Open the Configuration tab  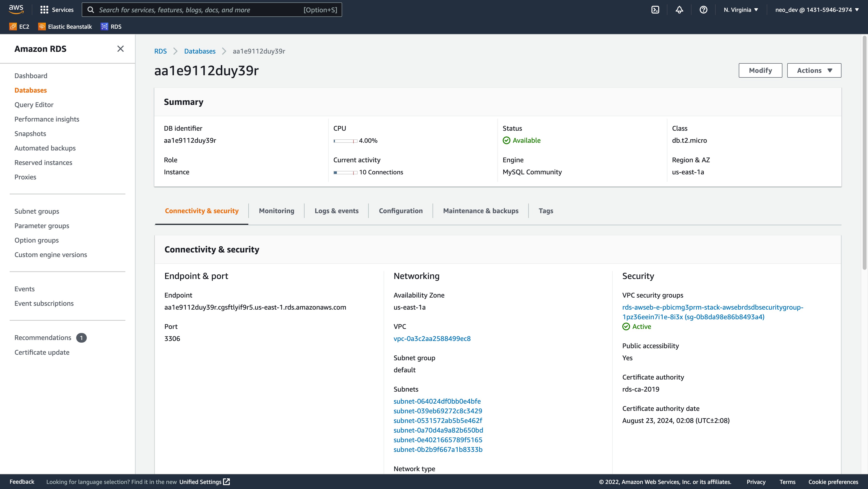tap(401, 211)
